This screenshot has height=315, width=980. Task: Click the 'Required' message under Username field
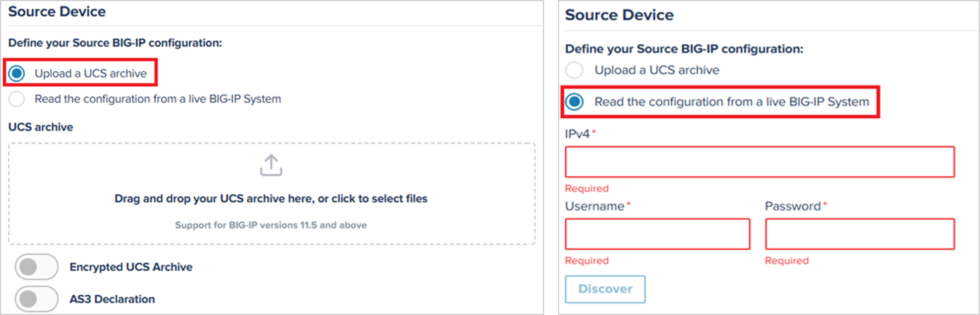point(587,261)
